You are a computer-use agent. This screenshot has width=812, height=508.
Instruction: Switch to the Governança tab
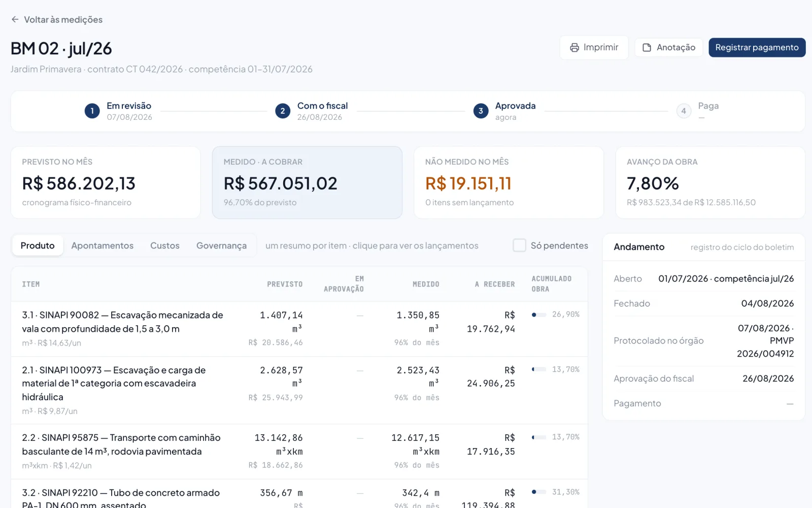pos(221,245)
